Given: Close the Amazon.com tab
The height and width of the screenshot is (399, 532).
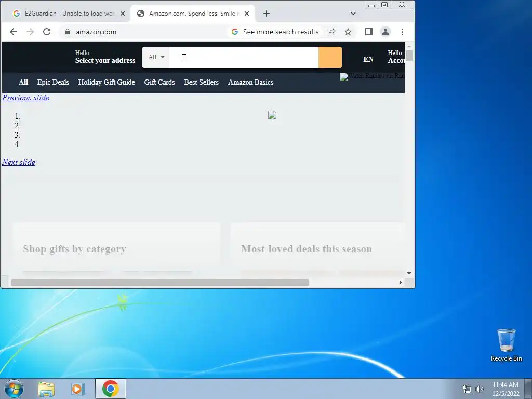Looking at the screenshot, I should [247, 14].
